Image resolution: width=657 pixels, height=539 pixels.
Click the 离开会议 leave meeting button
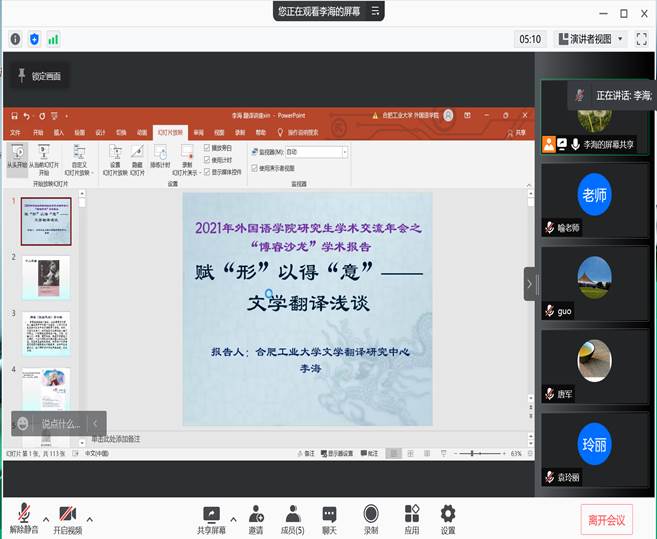[x=606, y=518]
